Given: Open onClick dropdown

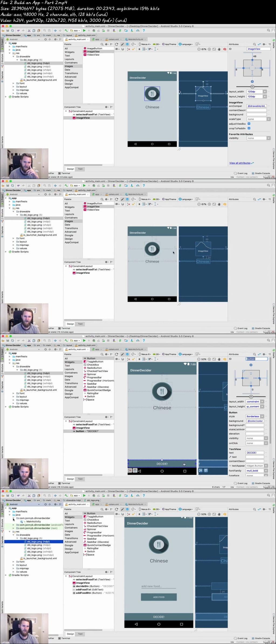Looking at the screenshot, I should pos(266,443).
